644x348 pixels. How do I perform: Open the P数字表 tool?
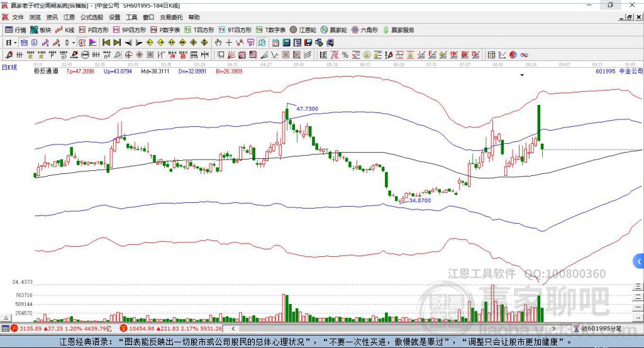[165, 30]
